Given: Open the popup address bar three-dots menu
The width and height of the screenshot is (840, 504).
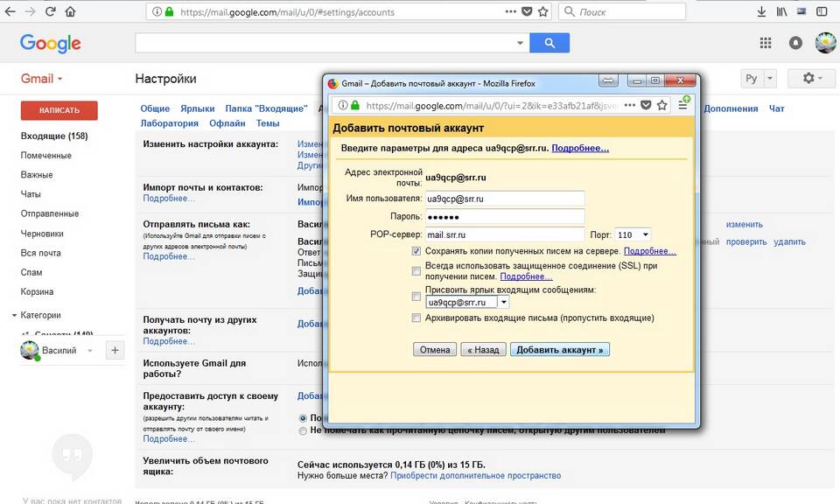Looking at the screenshot, I should 630,106.
